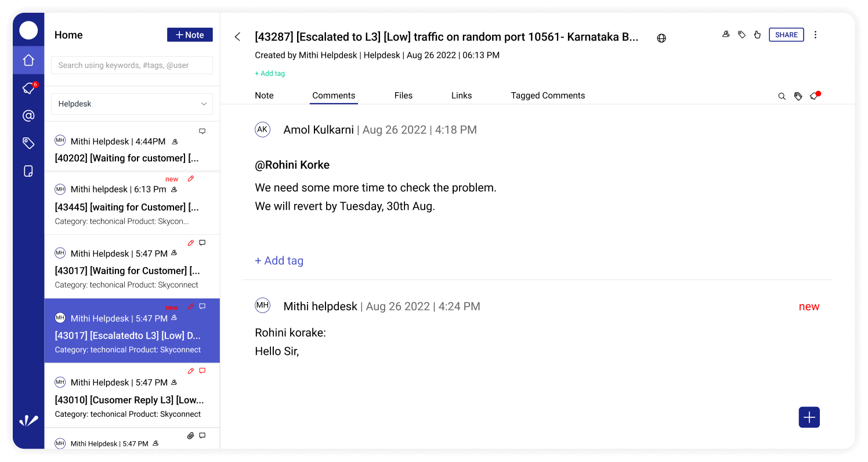Screen dimensions: 868x462
Task: Open the tag filter icon above comments list
Action: coord(798,96)
